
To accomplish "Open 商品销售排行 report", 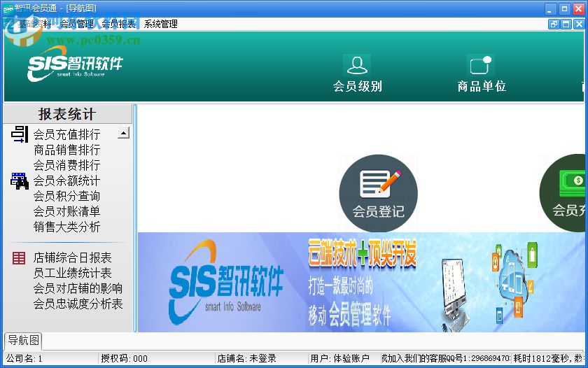I will [66, 150].
